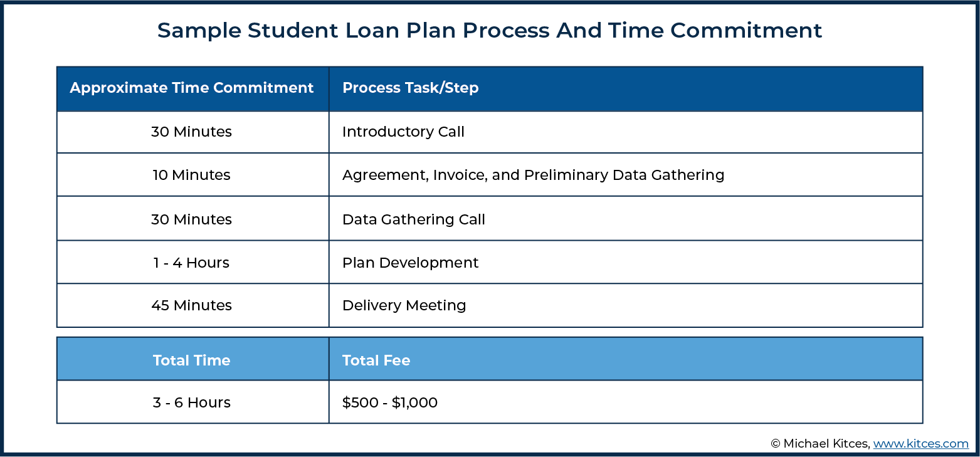
Task: Select the Approximate Time Commitment header
Action: pyautogui.click(x=192, y=88)
